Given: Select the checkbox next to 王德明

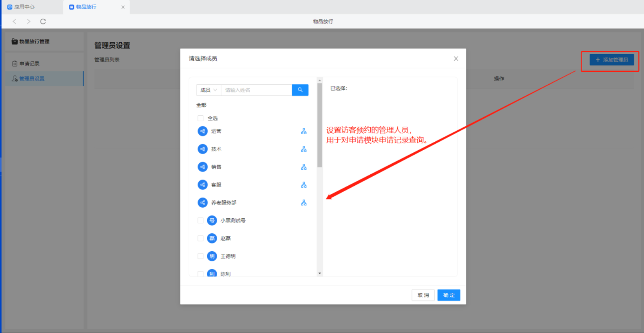Looking at the screenshot, I should [201, 256].
